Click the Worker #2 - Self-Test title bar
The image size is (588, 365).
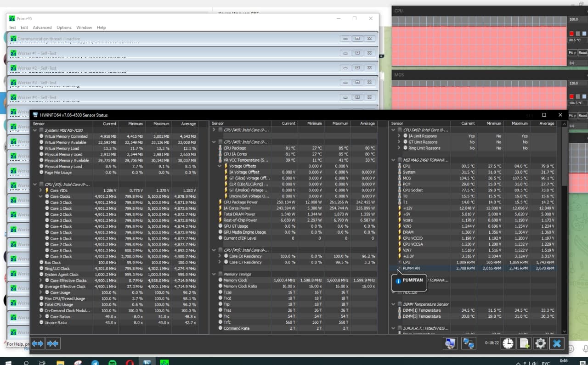point(193,68)
